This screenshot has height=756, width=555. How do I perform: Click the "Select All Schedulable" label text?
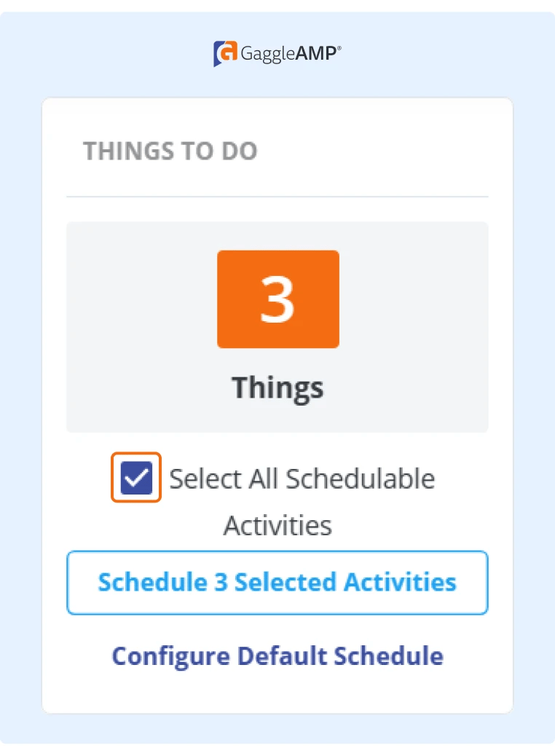tap(302, 479)
